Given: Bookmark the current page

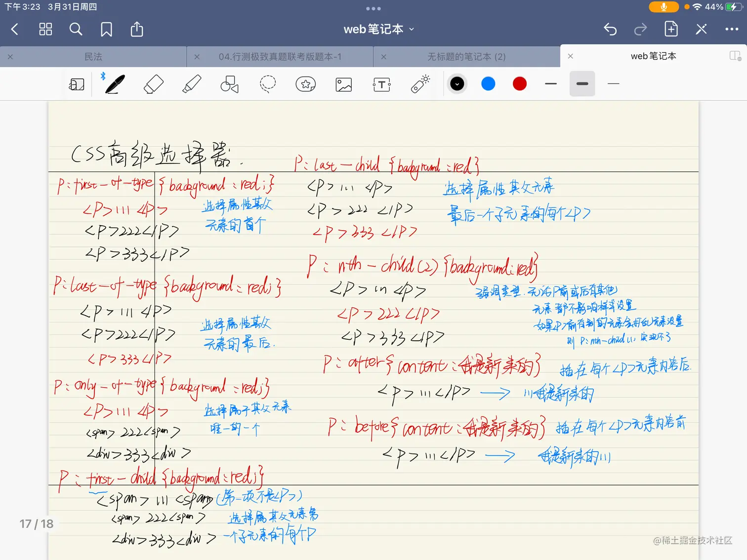Looking at the screenshot, I should click(106, 30).
